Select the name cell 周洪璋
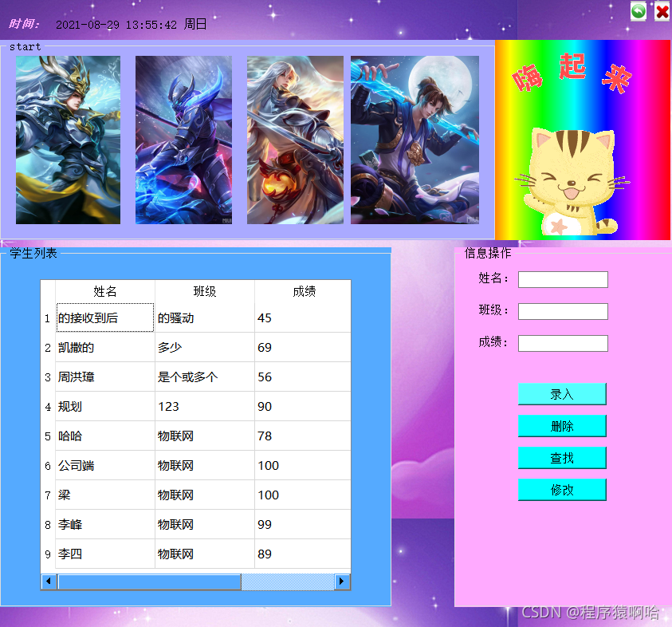 coord(105,377)
